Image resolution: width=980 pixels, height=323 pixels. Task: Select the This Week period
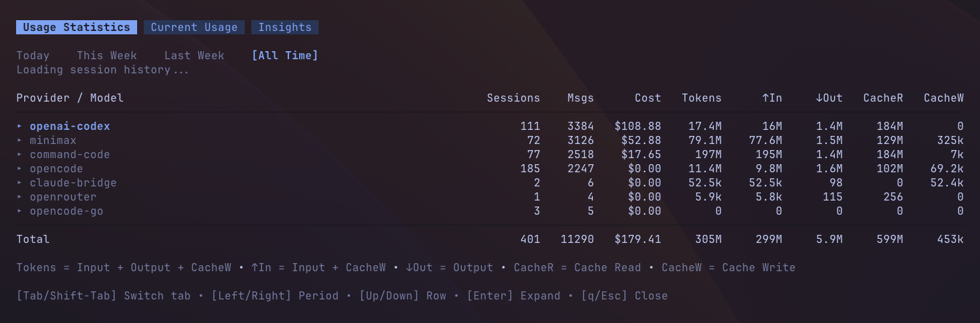107,56
